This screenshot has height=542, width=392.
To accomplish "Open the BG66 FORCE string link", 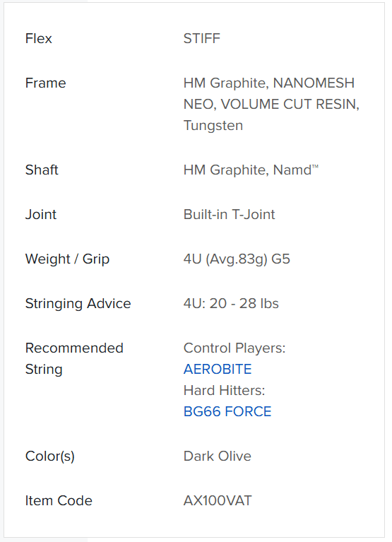I will tap(227, 411).
